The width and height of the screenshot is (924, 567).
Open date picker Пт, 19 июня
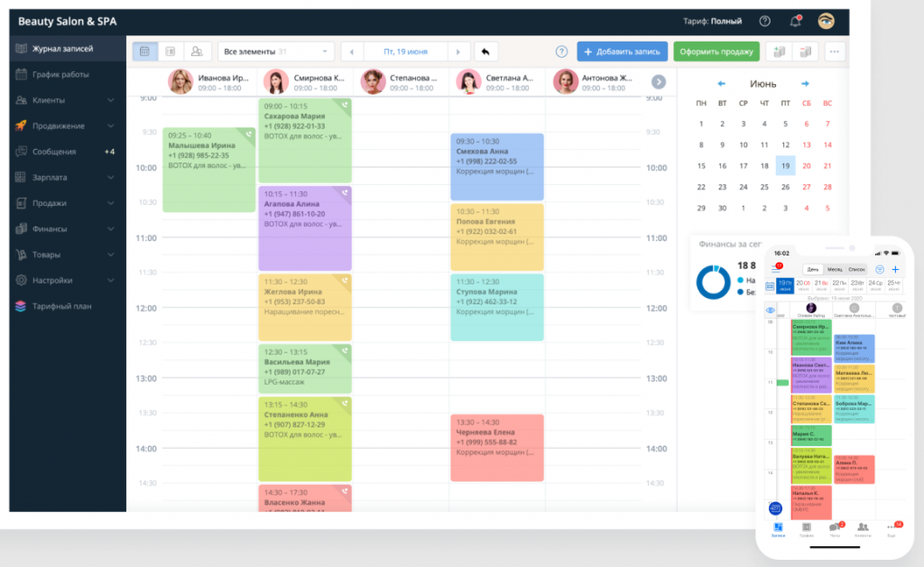pos(405,51)
